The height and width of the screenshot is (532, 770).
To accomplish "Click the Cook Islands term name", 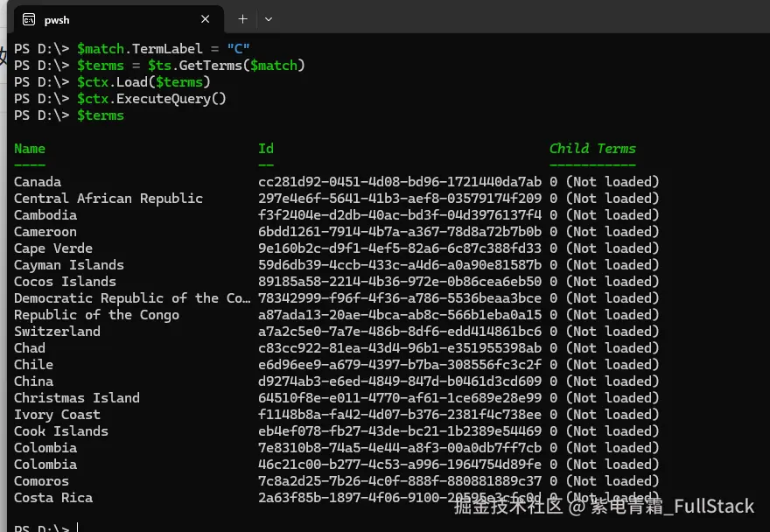I will (61, 431).
